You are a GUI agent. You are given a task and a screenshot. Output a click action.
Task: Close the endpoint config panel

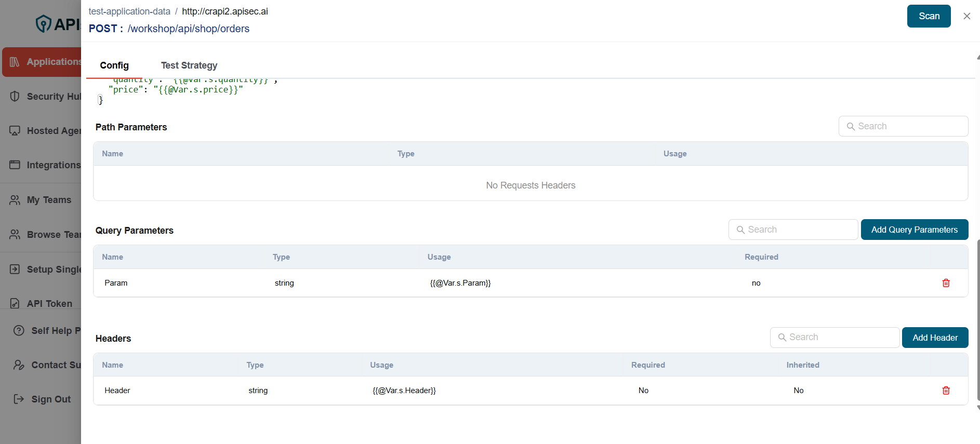tap(966, 16)
